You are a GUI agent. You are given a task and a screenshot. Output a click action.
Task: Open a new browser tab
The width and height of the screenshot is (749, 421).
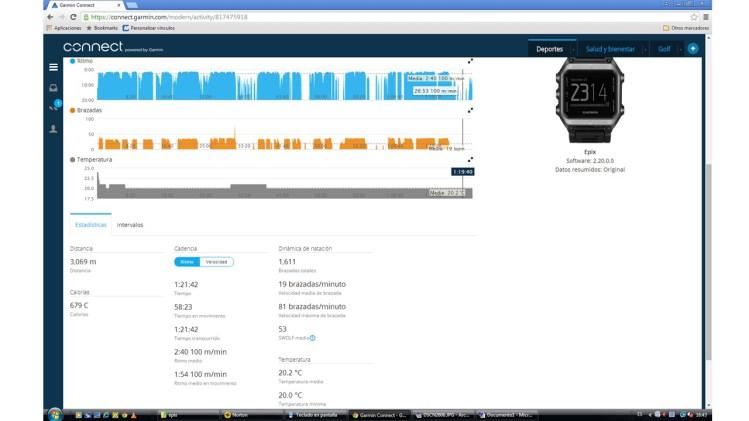[132, 5]
